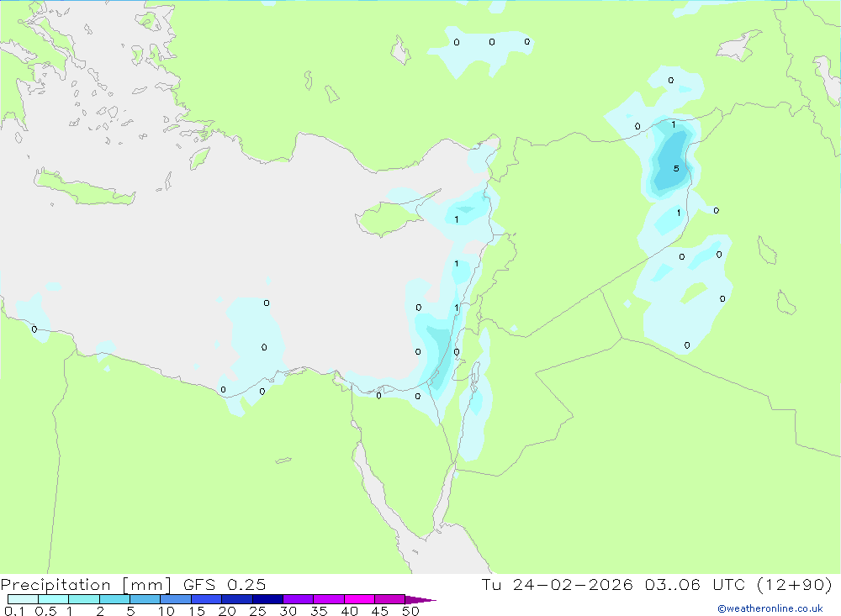Click the 'GFS 0.25' model label
This screenshot has width=841, height=616.
click(225, 585)
